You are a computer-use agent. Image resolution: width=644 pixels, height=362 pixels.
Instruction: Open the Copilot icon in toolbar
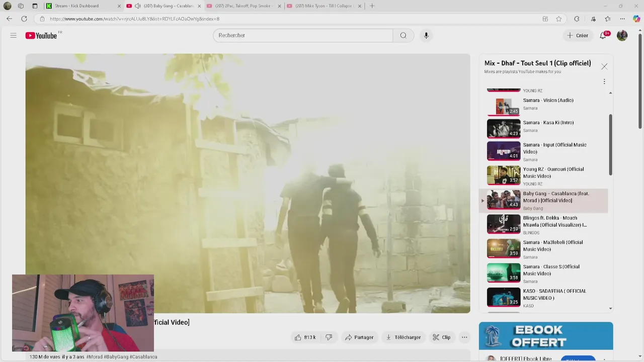(636, 19)
